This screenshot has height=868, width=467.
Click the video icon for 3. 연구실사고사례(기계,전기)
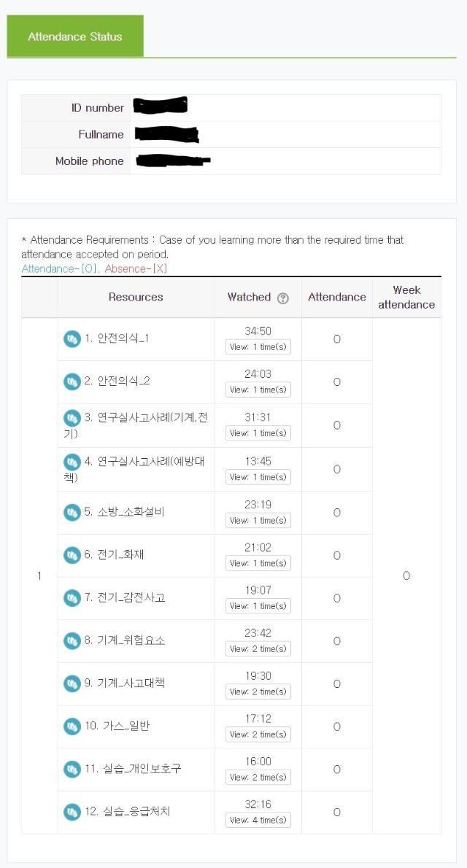click(x=72, y=418)
